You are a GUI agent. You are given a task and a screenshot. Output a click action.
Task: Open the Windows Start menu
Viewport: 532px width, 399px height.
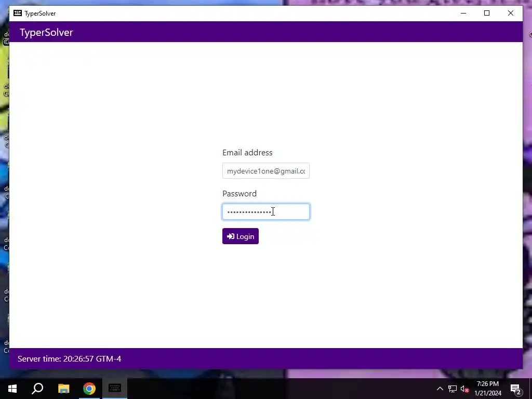(x=12, y=389)
